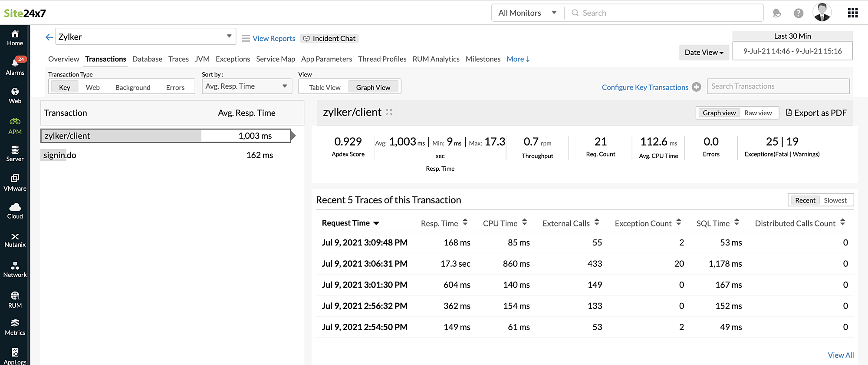Toggle to Raw view
Image resolution: width=868 pixels, height=365 pixels.
(x=758, y=113)
